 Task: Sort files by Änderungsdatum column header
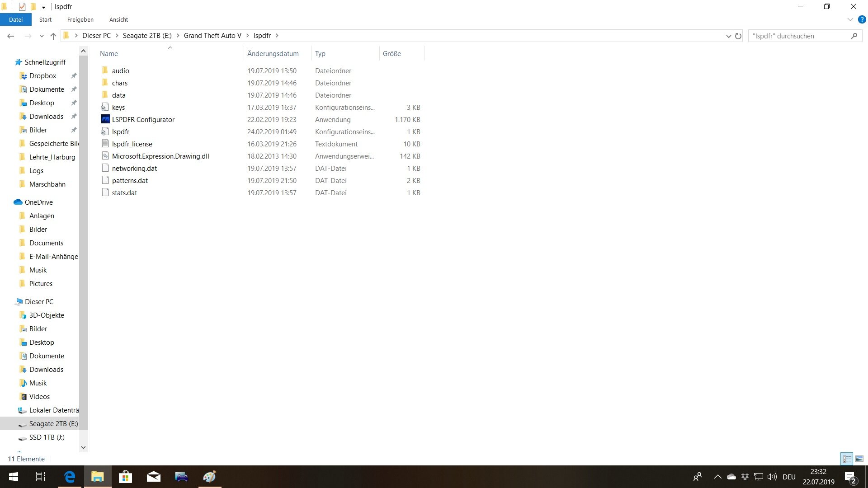[273, 53]
